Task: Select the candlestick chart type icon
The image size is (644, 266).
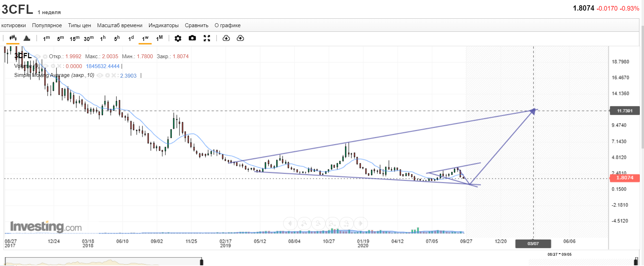Action: pyautogui.click(x=13, y=38)
